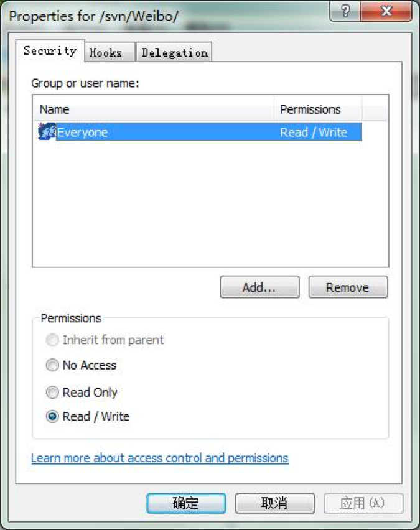Screen dimensions: 420x530
Task: Select the No Access radio button
Action: click(x=52, y=365)
